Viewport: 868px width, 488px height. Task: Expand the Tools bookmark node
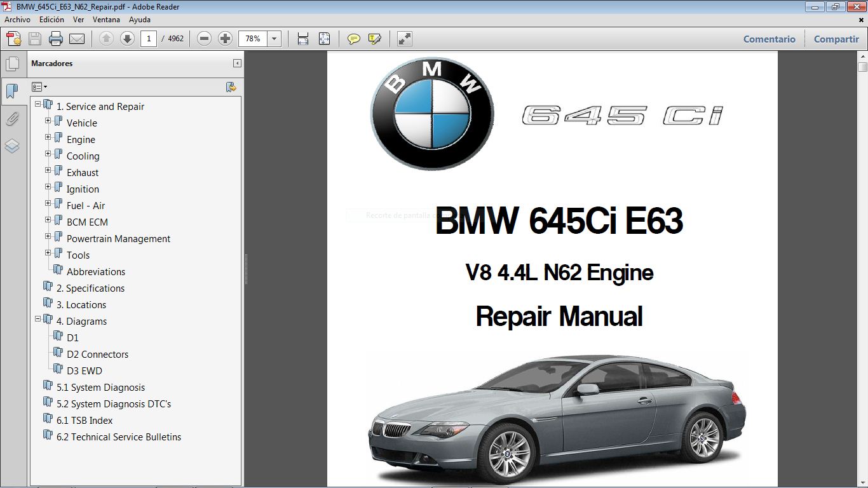(x=48, y=252)
